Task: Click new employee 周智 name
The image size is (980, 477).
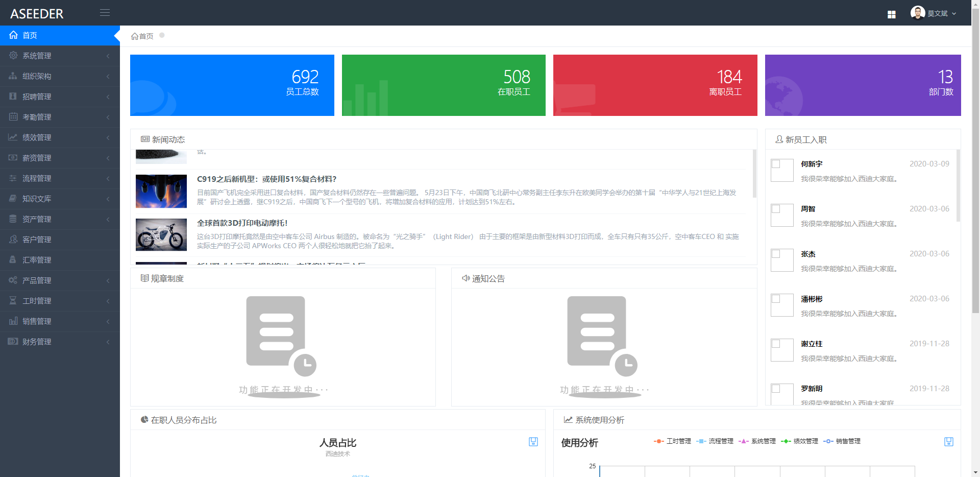Action: [808, 209]
